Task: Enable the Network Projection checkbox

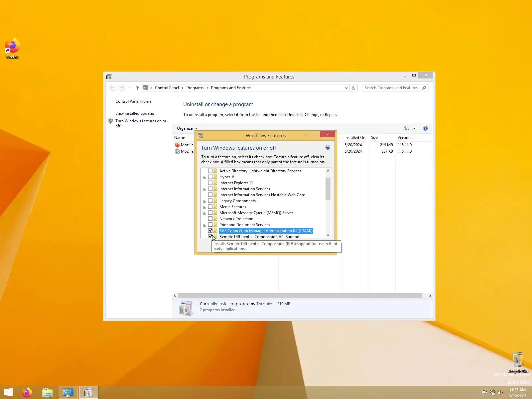Action: pos(210,219)
